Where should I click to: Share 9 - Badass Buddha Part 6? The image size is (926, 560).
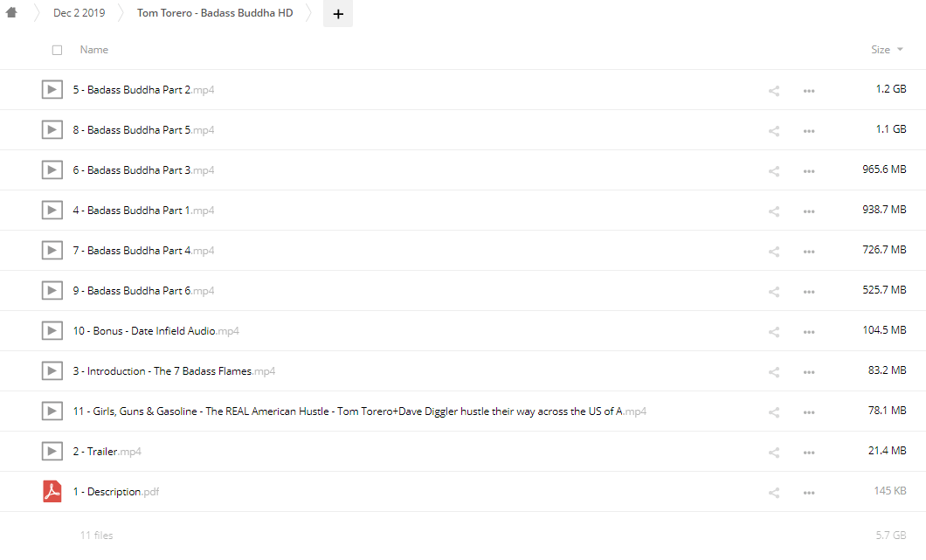click(x=774, y=292)
